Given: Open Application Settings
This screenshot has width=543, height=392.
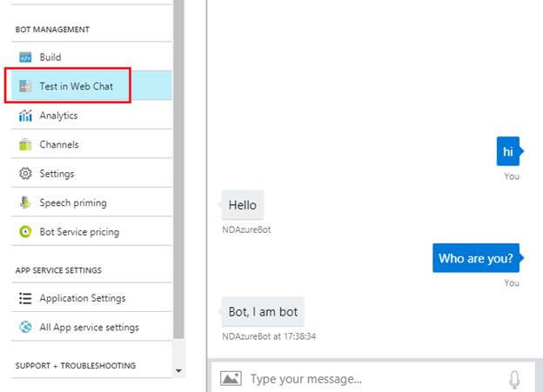Looking at the screenshot, I should [x=91, y=298].
